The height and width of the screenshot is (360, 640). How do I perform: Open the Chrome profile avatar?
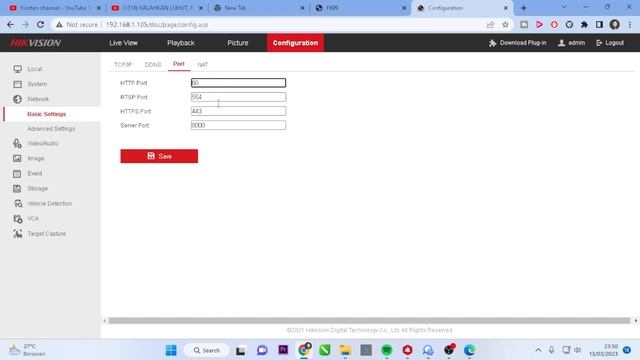(x=615, y=24)
